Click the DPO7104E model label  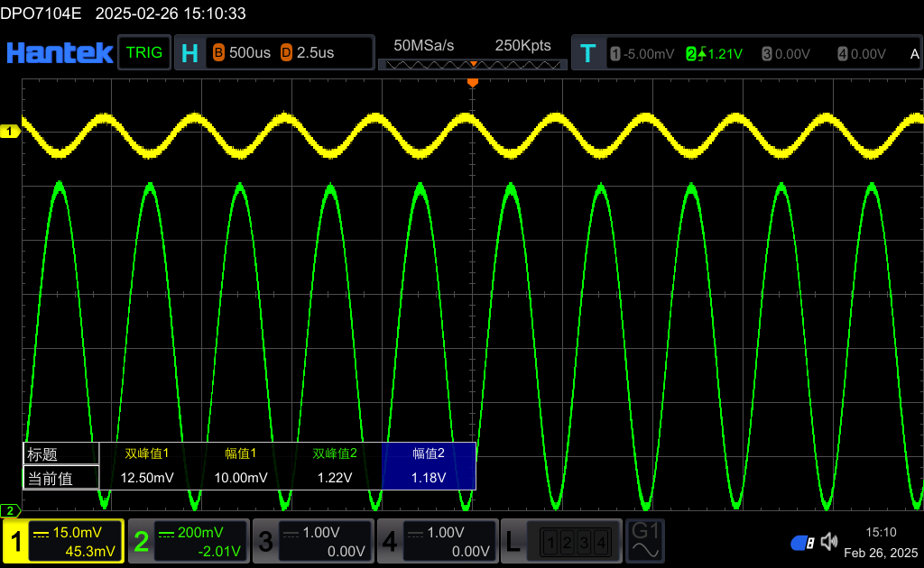[x=41, y=14]
